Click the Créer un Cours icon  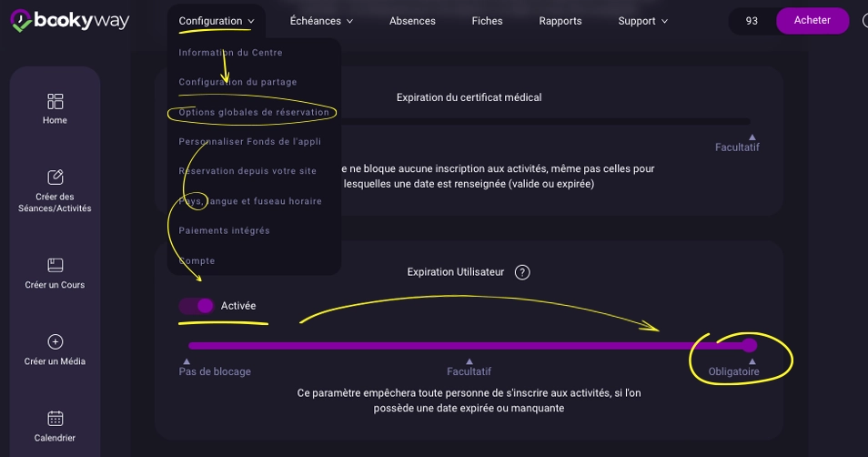point(55,265)
